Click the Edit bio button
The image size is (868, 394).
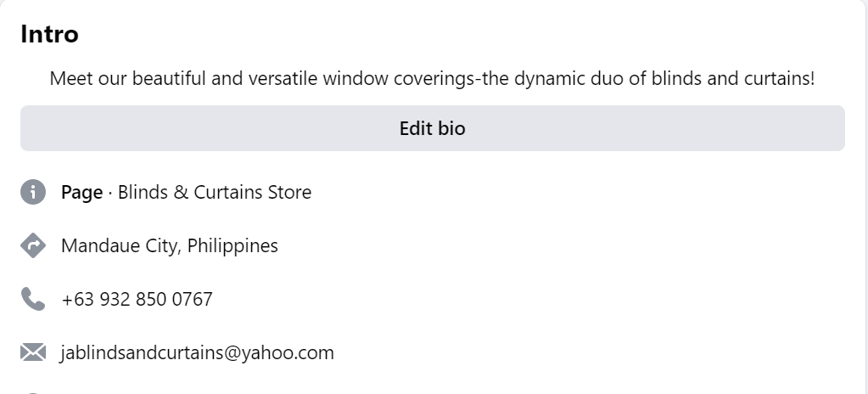(x=432, y=128)
